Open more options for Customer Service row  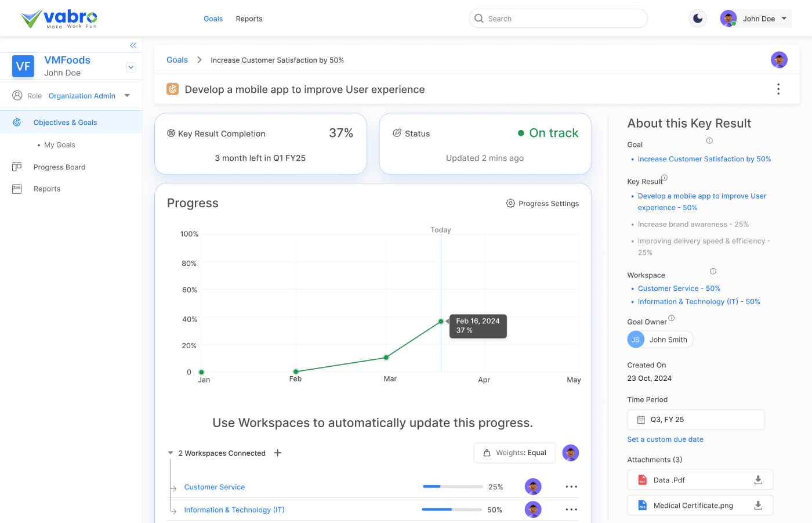pyautogui.click(x=571, y=487)
